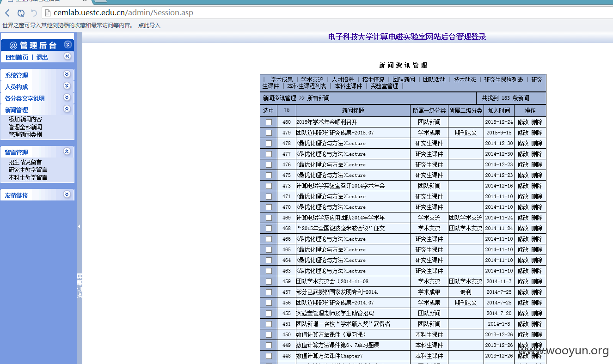The height and width of the screenshot is (364, 613).
Task: Check the box for news ID 459
Action: [x=269, y=281]
